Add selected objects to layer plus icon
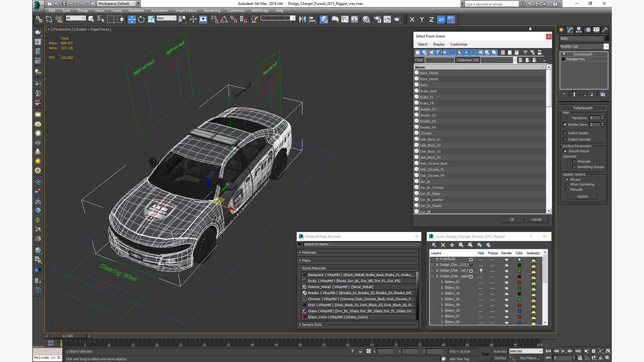 (x=452, y=245)
